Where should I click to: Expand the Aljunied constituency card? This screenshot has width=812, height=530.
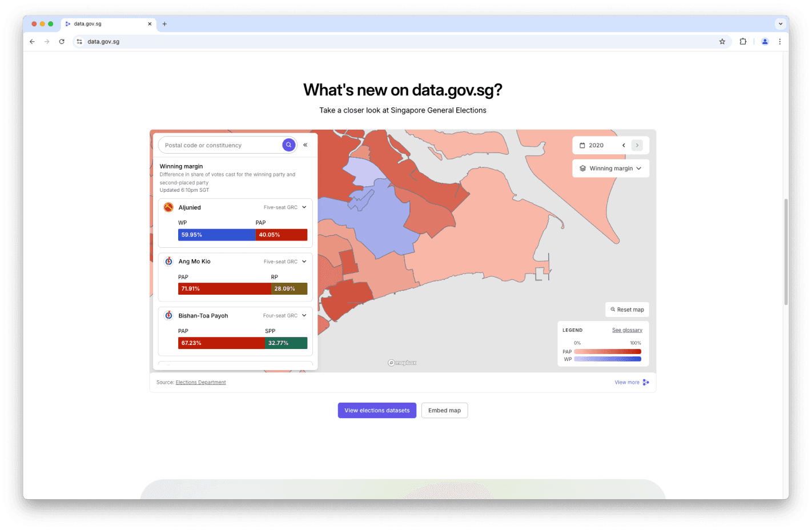pyautogui.click(x=304, y=207)
